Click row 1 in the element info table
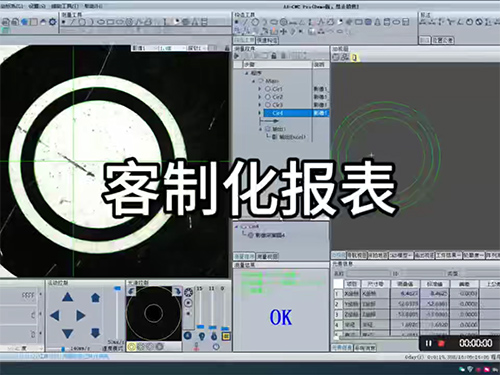This screenshot has height=375, width=500. click(417, 294)
